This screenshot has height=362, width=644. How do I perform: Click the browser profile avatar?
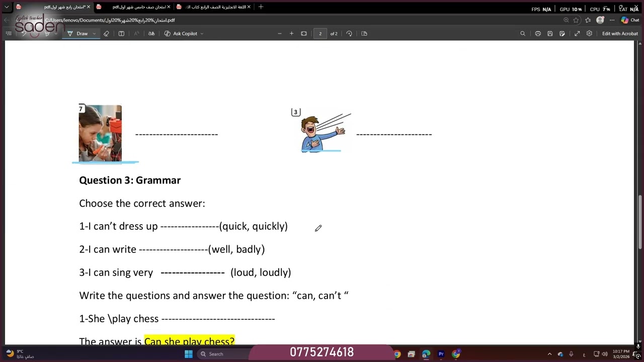[600, 20]
